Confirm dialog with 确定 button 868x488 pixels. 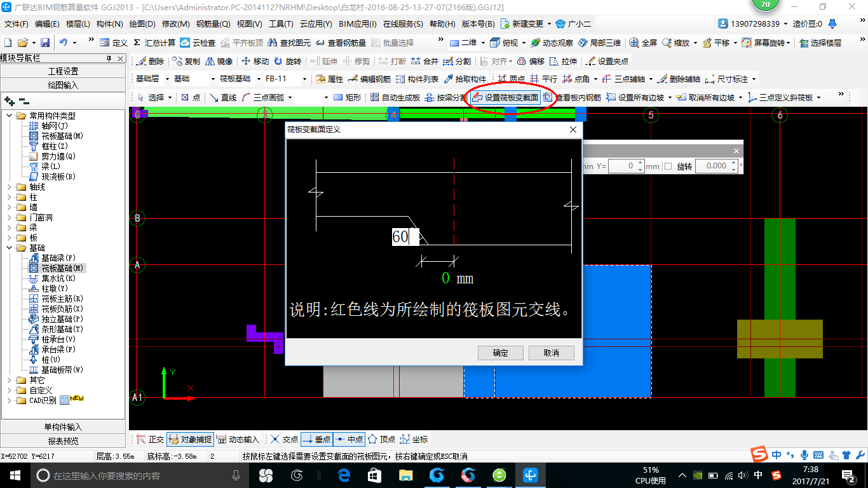(x=501, y=353)
